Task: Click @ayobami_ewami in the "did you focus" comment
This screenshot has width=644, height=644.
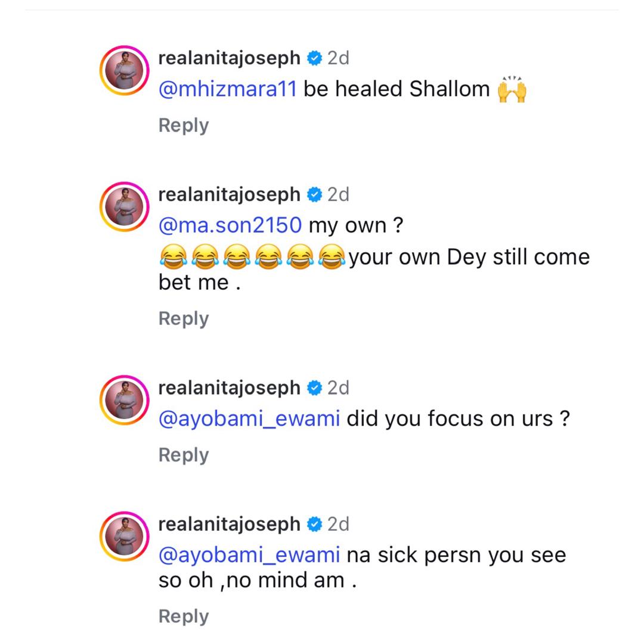Action: click(249, 419)
